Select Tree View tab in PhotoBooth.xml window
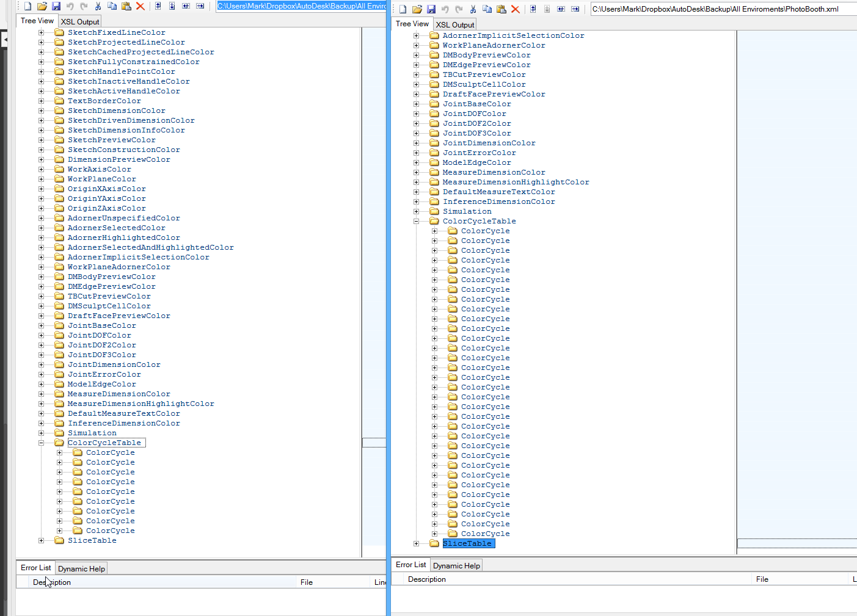This screenshot has height=616, width=857. (x=412, y=23)
